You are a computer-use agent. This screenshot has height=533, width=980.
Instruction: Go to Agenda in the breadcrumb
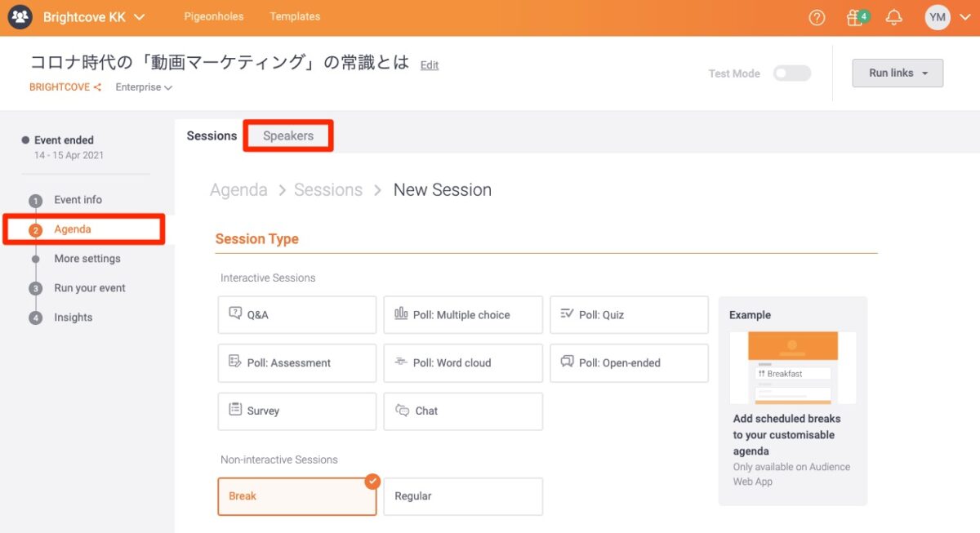[238, 190]
